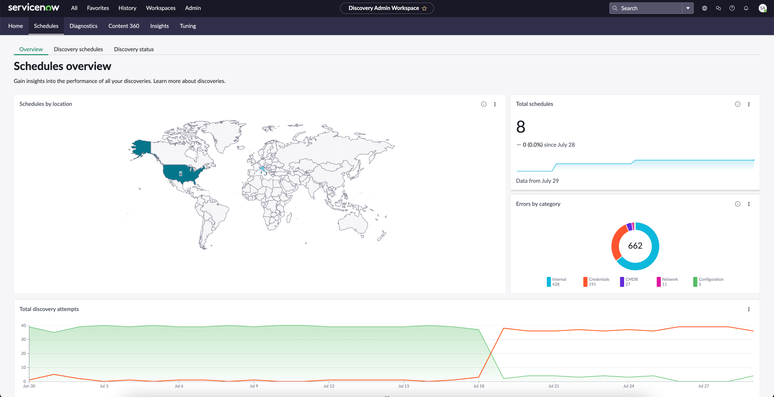Expand the search scope dropdown arrow
This screenshot has height=397, width=774.
click(688, 8)
